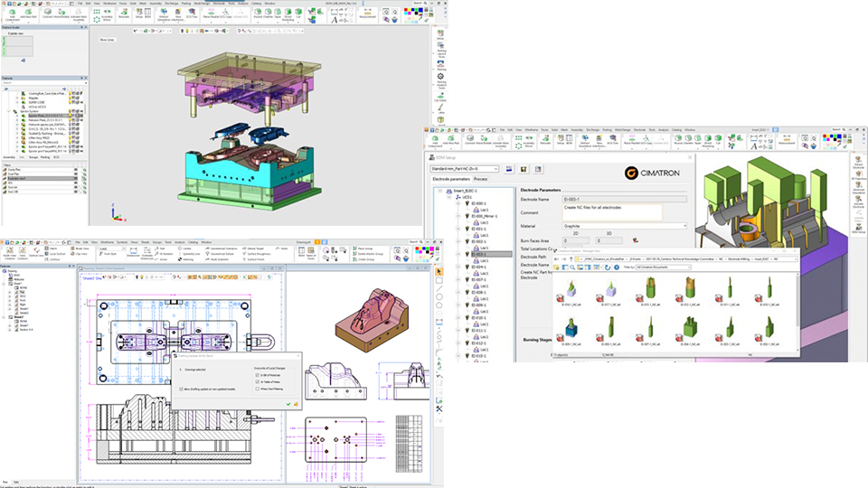Open text size dropdown in drafting ribbon
Screen dimensions: 868x488
[x=123, y=249]
